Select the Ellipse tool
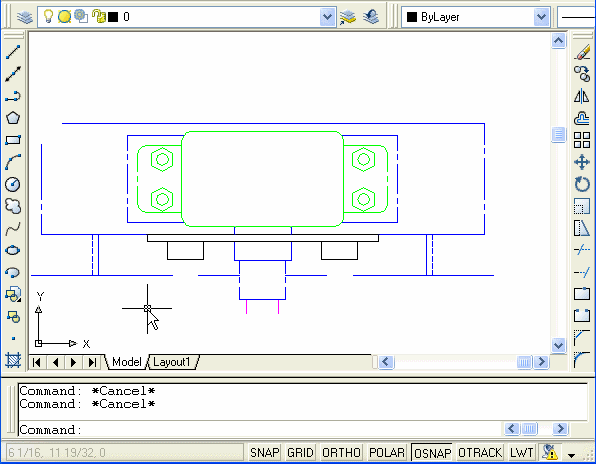This screenshot has width=596, height=464. (13, 250)
